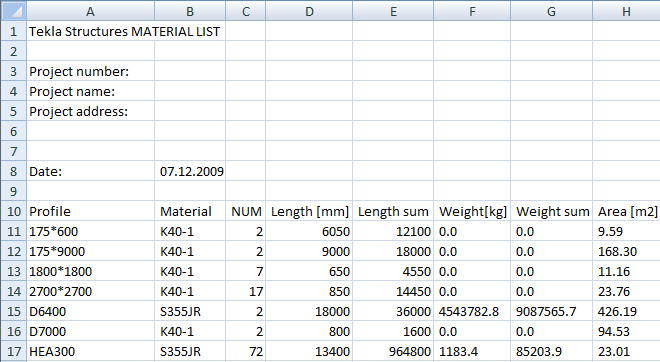Screen dimensions: 660x362
Task: Click the S355JR material in D6400 row
Action: coord(190,311)
